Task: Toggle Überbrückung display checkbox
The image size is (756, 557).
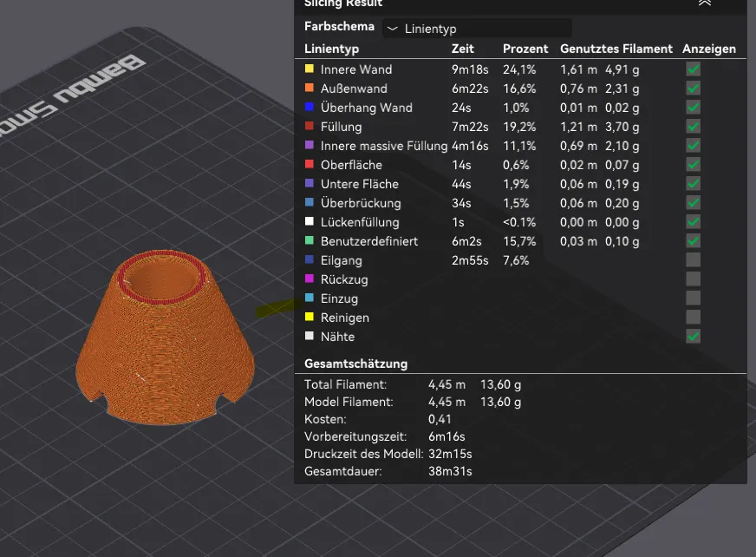Action: (694, 203)
